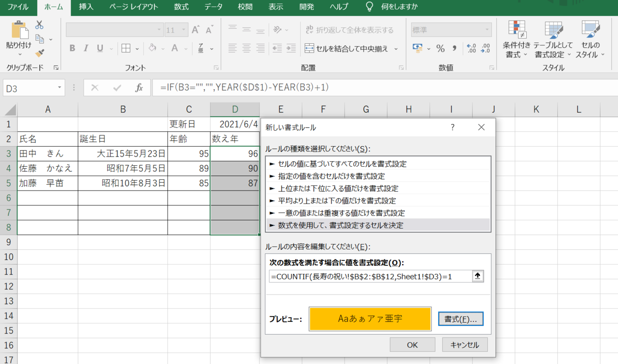Click the middle align icon
Viewport: 618px width, 364px height.
[x=247, y=29]
